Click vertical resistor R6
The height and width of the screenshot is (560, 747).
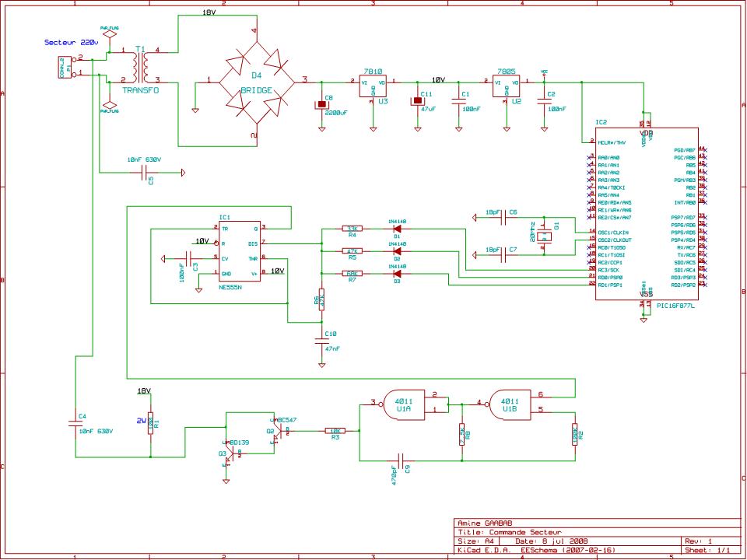tap(321, 299)
